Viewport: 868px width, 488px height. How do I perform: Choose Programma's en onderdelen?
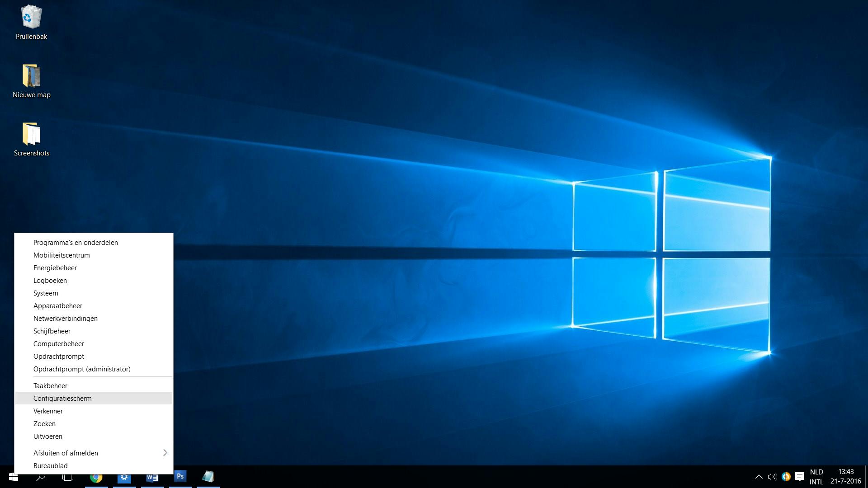pos(75,242)
